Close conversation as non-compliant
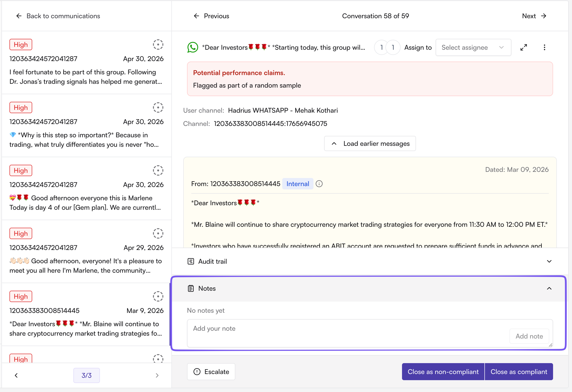 coord(443,372)
